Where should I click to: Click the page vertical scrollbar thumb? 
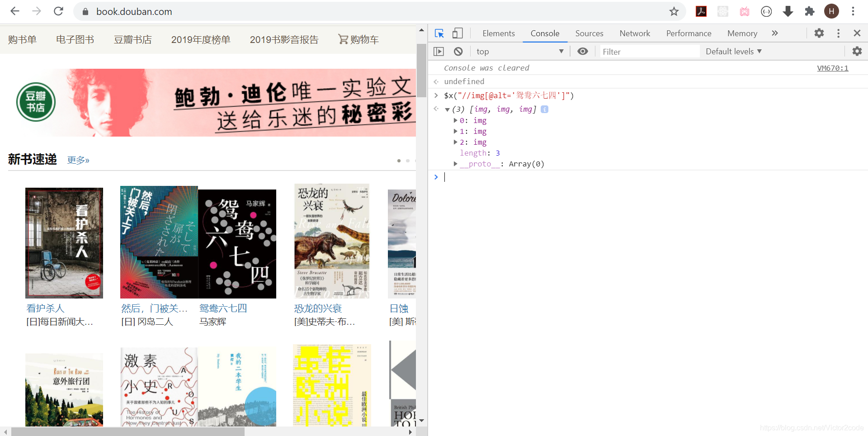pos(421,70)
